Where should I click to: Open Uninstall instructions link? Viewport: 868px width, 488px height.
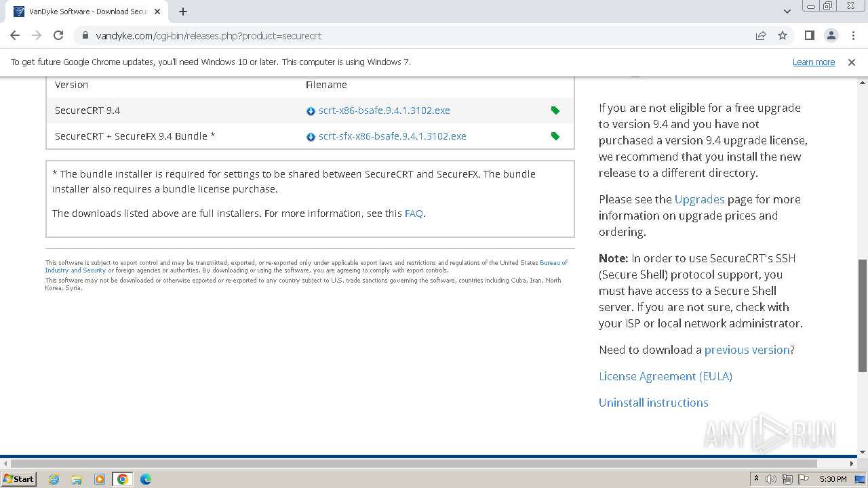[x=653, y=403]
